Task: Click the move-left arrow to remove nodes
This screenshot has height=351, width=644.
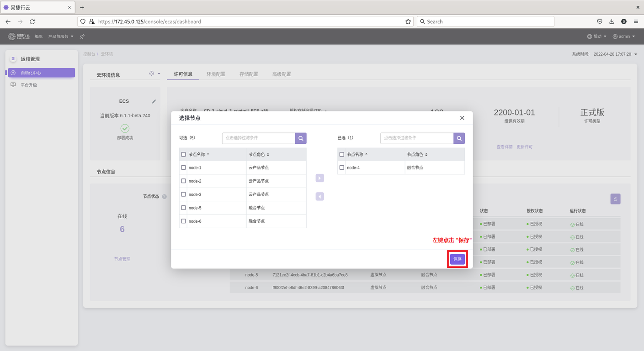Action: coord(319,196)
